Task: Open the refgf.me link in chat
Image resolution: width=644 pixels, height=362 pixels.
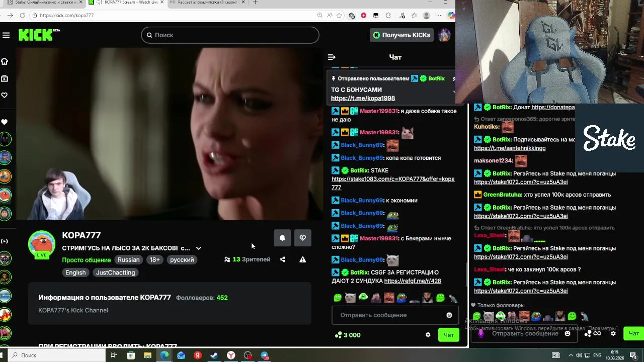Action: coord(412,281)
